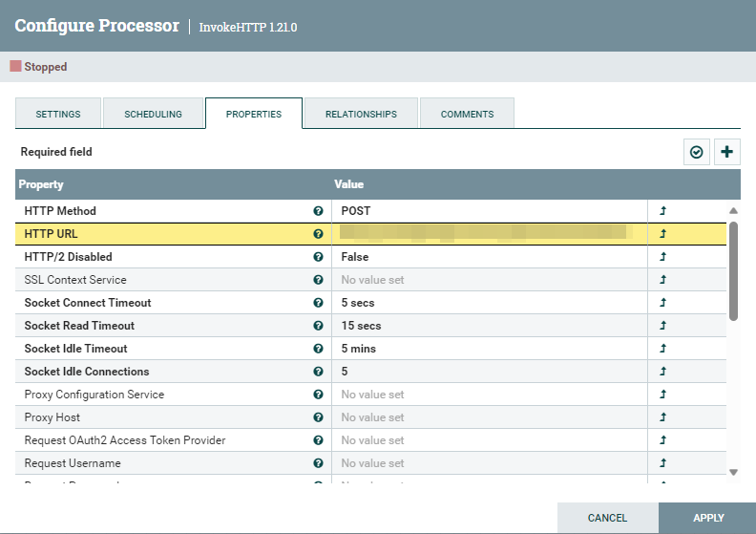This screenshot has height=534, width=756.
Task: Convert HTTP Method to parameter arrow
Action: pyautogui.click(x=663, y=211)
